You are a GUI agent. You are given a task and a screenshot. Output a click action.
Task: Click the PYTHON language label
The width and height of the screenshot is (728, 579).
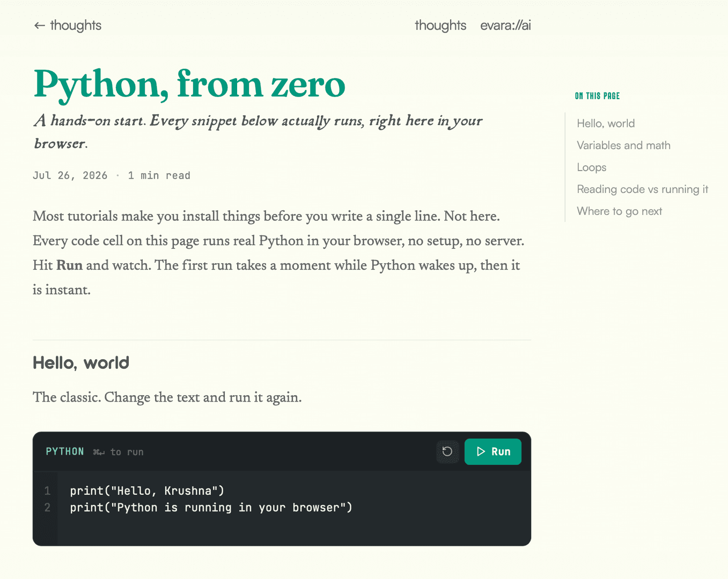click(65, 451)
